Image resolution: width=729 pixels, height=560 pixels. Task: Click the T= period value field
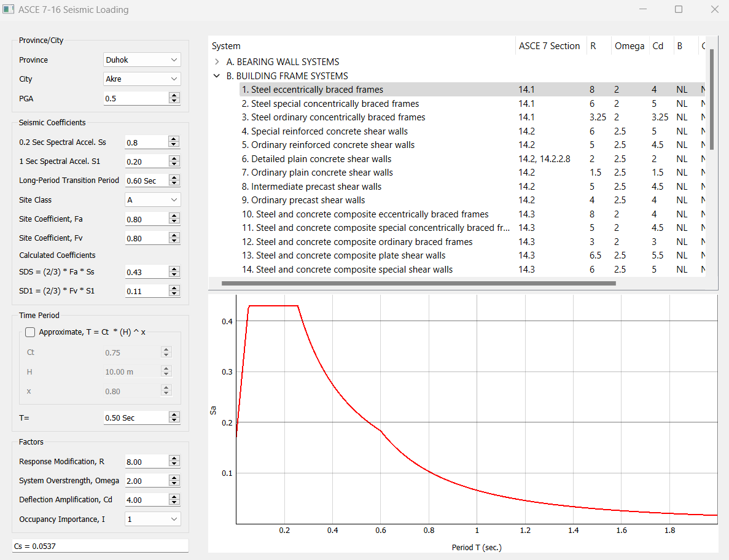[x=136, y=418]
